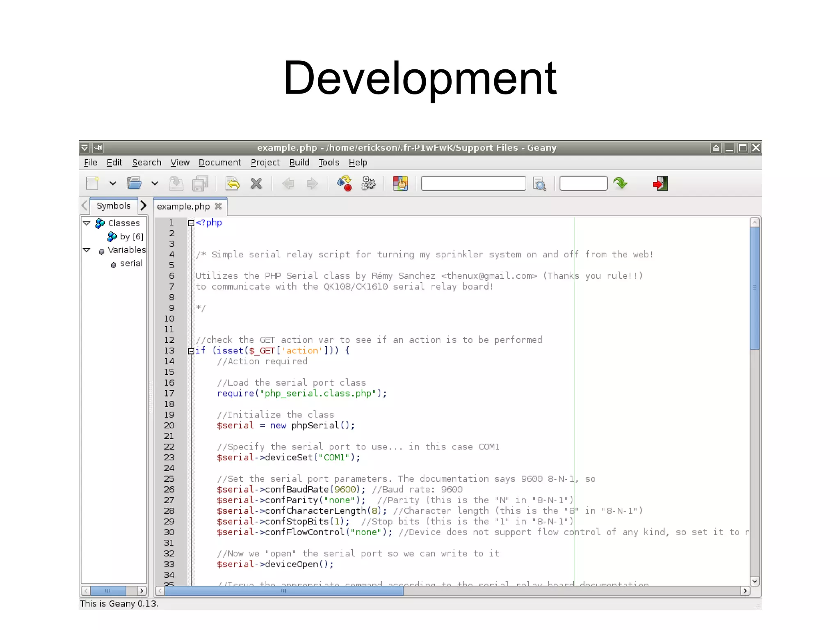
Task: Click the 'This is Geany 0.13.' status bar
Action: pyautogui.click(x=119, y=604)
